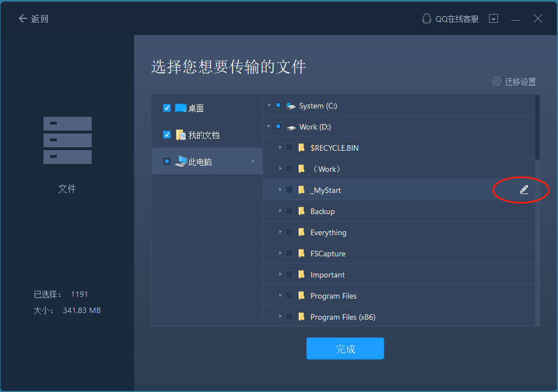Screen dimensions: 558x392
Task: Expand the Program Files (x86) folder
Action: click(280, 317)
